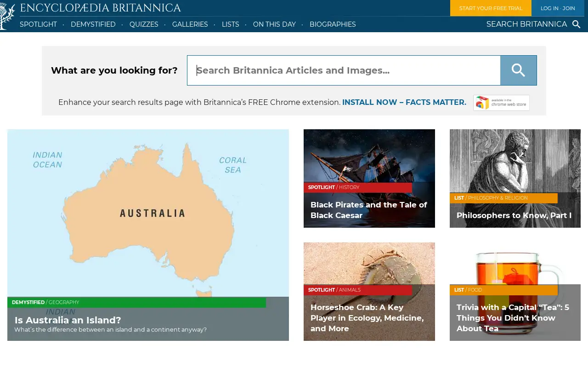Click the What are you looking for? label
The width and height of the screenshot is (588, 368).
(114, 70)
